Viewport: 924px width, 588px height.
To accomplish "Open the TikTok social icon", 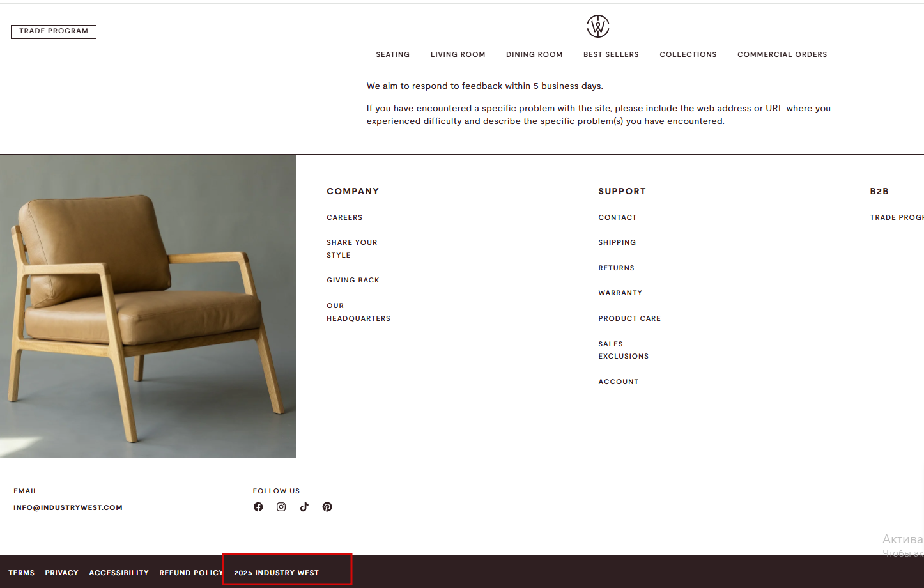I will (304, 507).
